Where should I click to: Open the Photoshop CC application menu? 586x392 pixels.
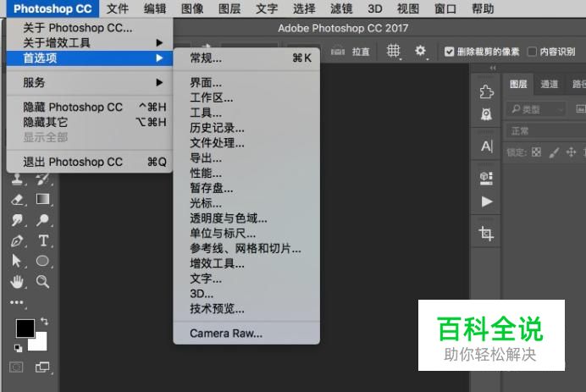(53, 8)
